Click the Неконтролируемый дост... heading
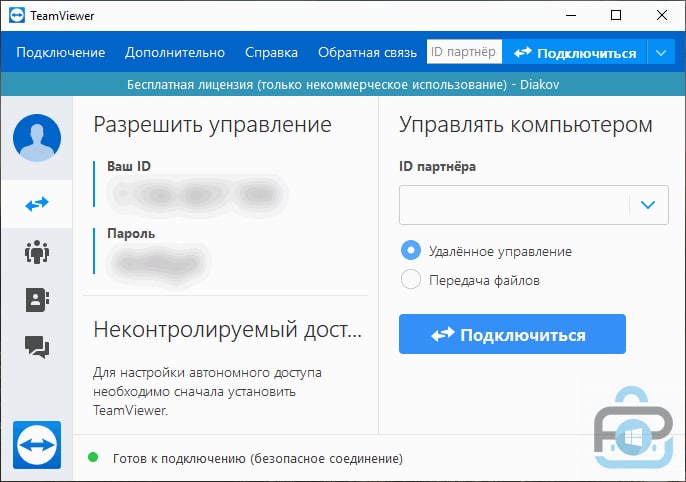The width and height of the screenshot is (686, 482). 228,329
